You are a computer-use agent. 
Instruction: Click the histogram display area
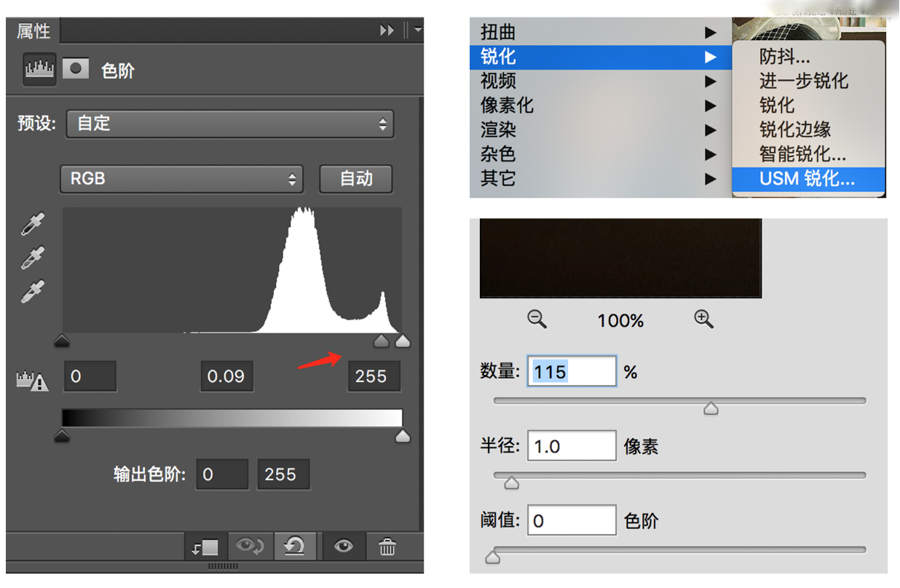[232, 270]
